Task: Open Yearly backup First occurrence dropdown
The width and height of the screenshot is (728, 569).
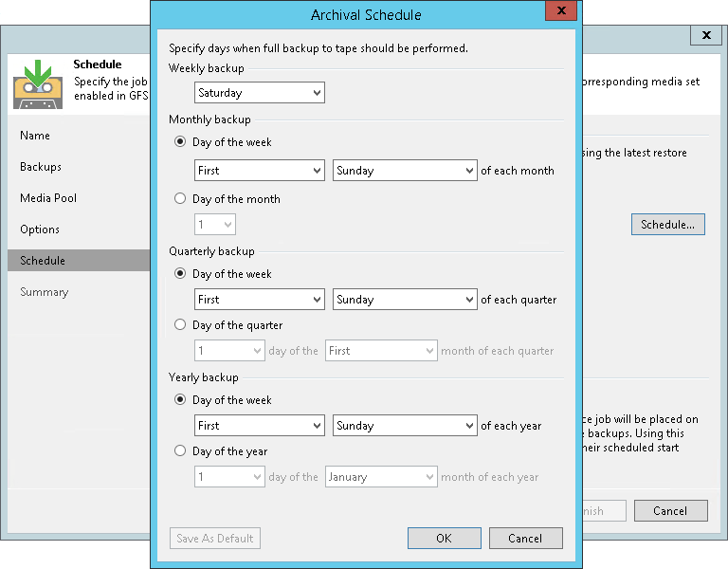Action: coord(260,426)
